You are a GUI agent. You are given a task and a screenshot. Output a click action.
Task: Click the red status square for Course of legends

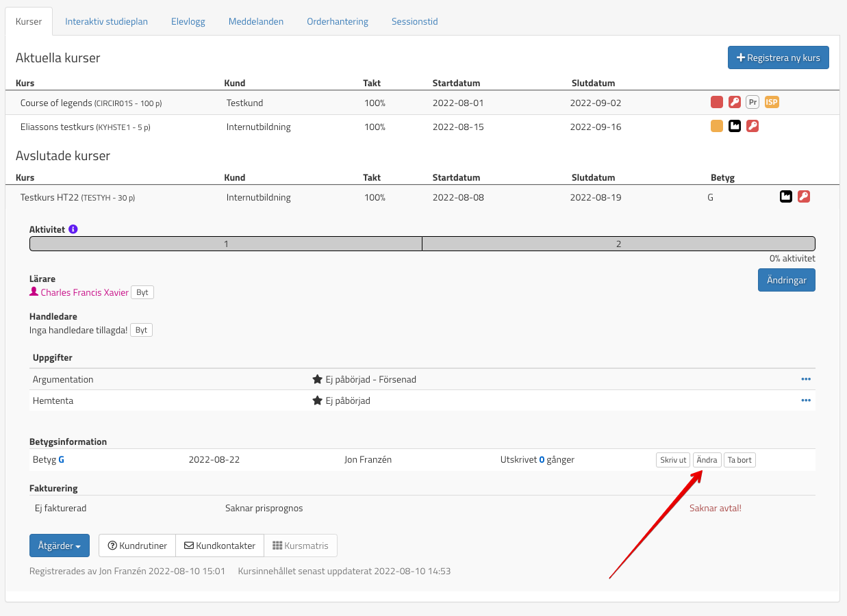pyautogui.click(x=717, y=103)
